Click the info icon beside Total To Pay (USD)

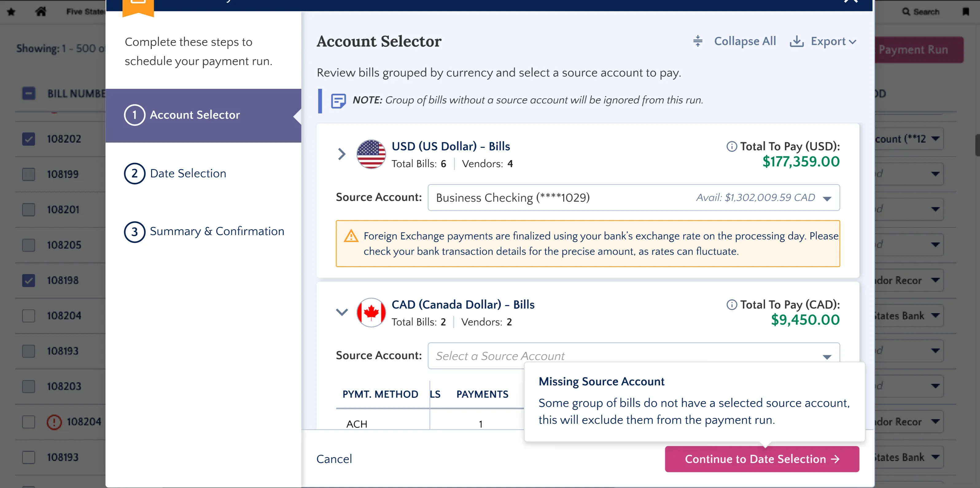coord(731,146)
